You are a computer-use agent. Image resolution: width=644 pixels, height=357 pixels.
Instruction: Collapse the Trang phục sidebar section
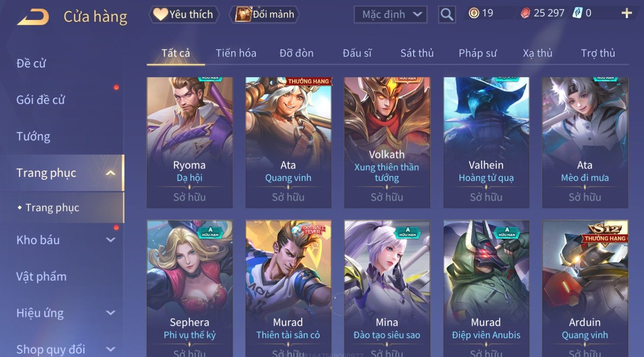click(110, 173)
